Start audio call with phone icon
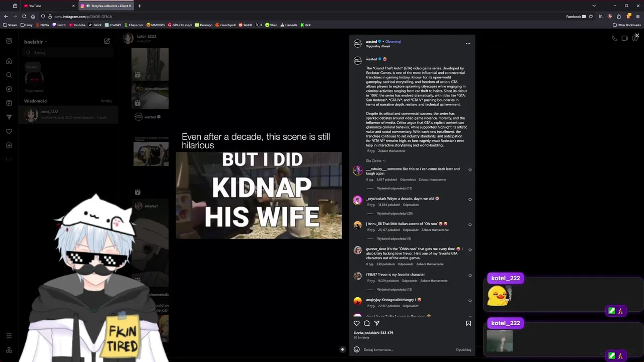Viewport: 644px width, 362px height. point(614,38)
